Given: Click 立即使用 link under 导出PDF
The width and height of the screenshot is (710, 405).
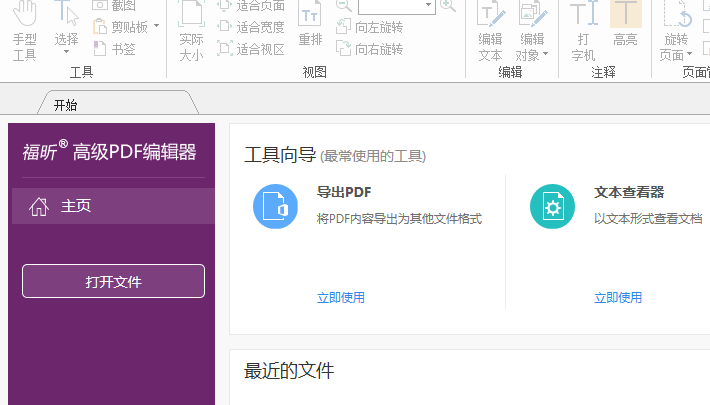Looking at the screenshot, I should coord(341,298).
